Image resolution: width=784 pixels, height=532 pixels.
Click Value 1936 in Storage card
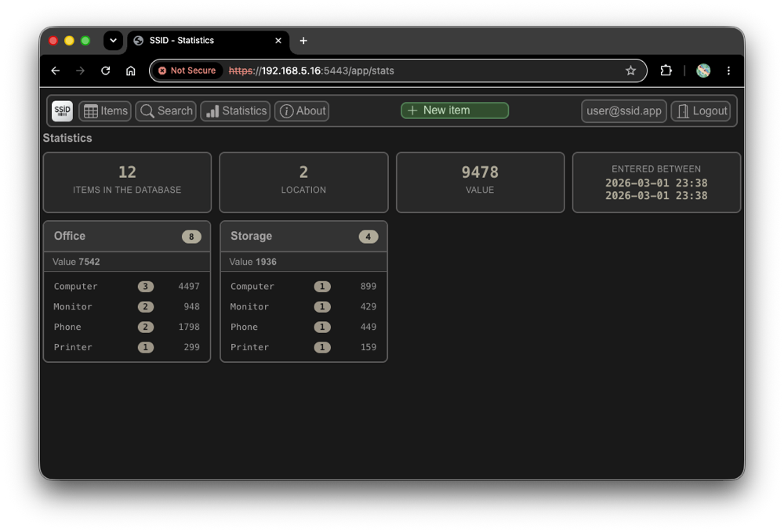[252, 262]
